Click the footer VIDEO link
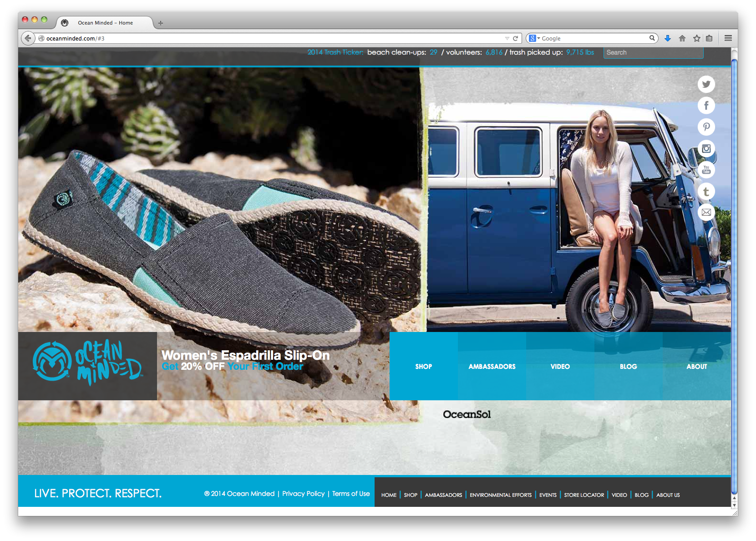The height and width of the screenshot is (541, 756). [x=619, y=495]
